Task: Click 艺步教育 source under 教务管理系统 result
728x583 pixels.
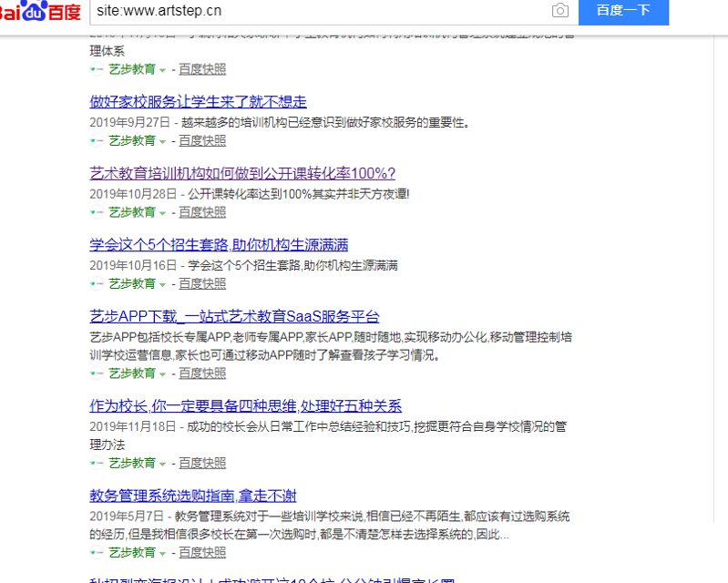Action: (132, 553)
